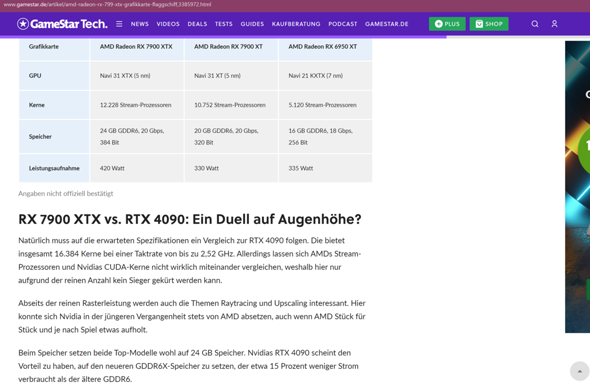Open KAUFBERATUNG in the top navigation
The width and height of the screenshot is (590, 386).
[x=296, y=24]
